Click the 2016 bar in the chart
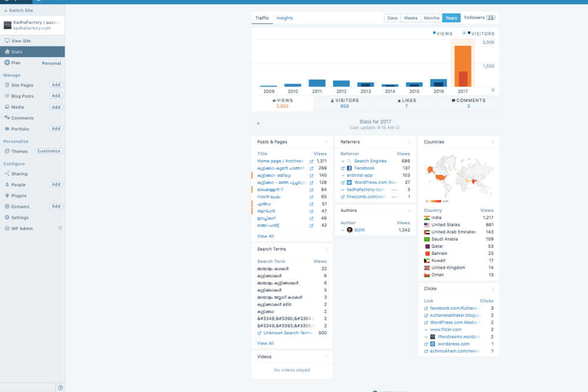The height and width of the screenshot is (392, 588). coord(438,83)
